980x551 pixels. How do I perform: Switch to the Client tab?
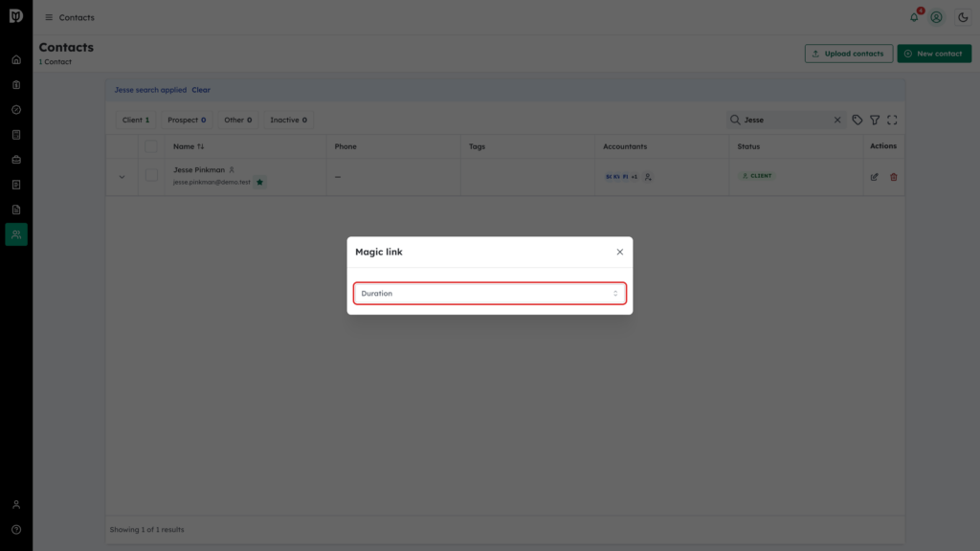click(x=136, y=120)
